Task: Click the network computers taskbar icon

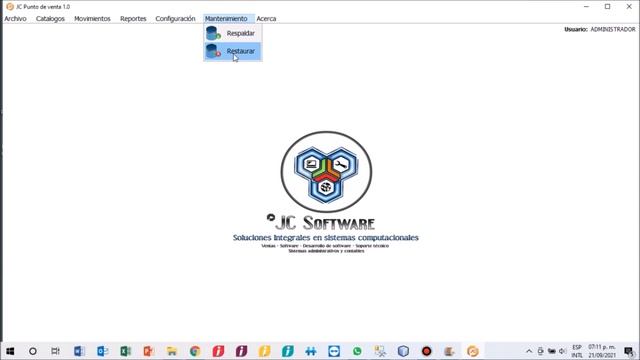Action: [380, 351]
